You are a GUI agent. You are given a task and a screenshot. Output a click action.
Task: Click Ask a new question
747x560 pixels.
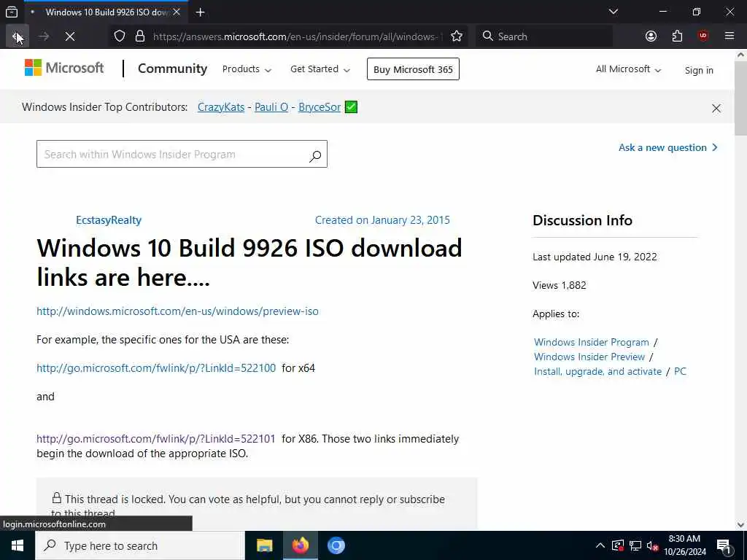(x=668, y=147)
